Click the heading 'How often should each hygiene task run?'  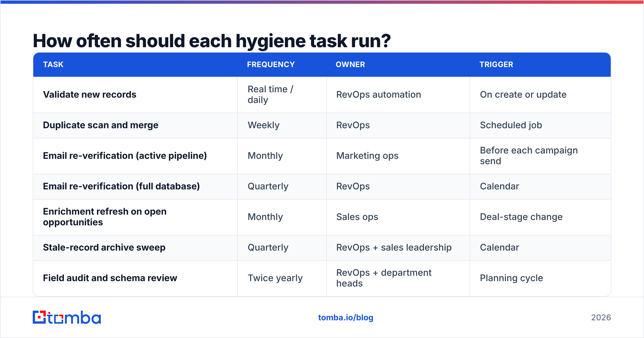[212, 41]
